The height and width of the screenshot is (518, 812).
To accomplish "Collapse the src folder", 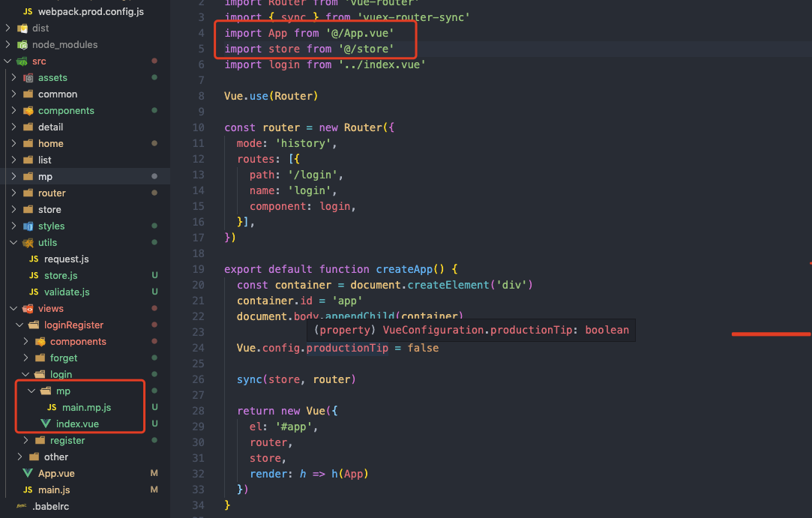I will [x=7, y=61].
